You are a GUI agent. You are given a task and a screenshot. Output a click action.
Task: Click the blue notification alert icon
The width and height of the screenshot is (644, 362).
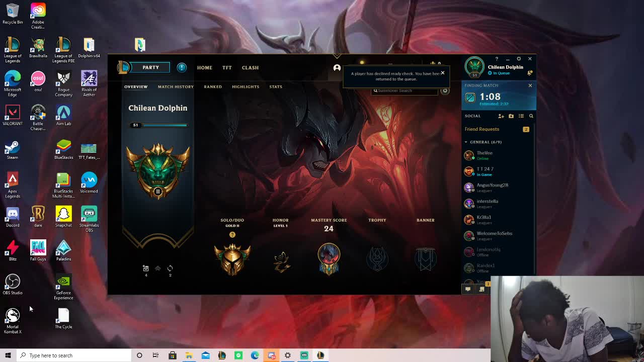coord(182,67)
